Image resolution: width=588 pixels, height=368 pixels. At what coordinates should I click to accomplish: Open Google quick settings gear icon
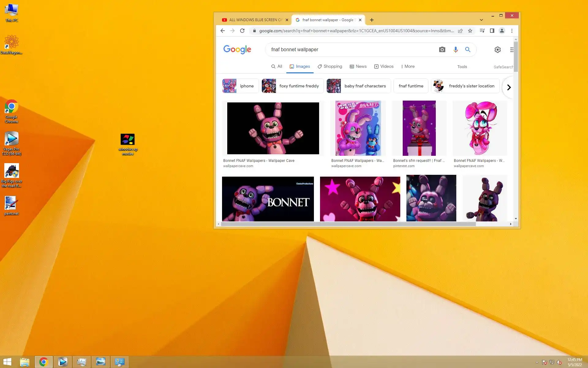497,50
